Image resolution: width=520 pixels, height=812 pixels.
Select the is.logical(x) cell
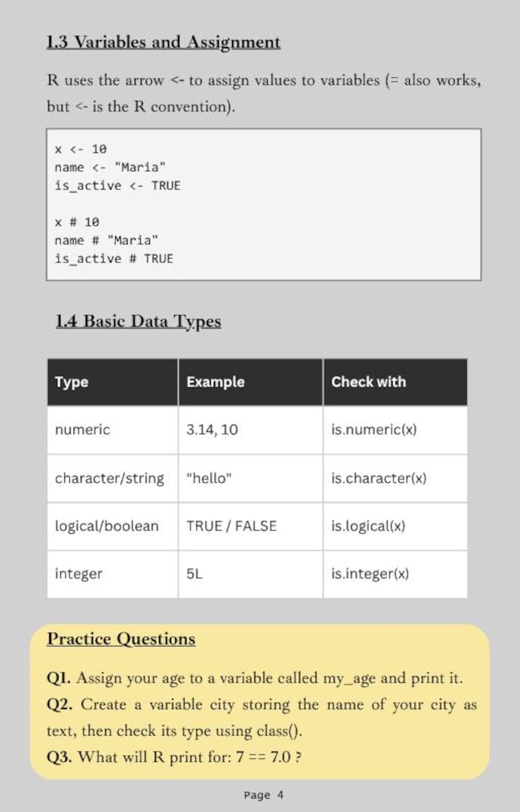tap(395, 526)
